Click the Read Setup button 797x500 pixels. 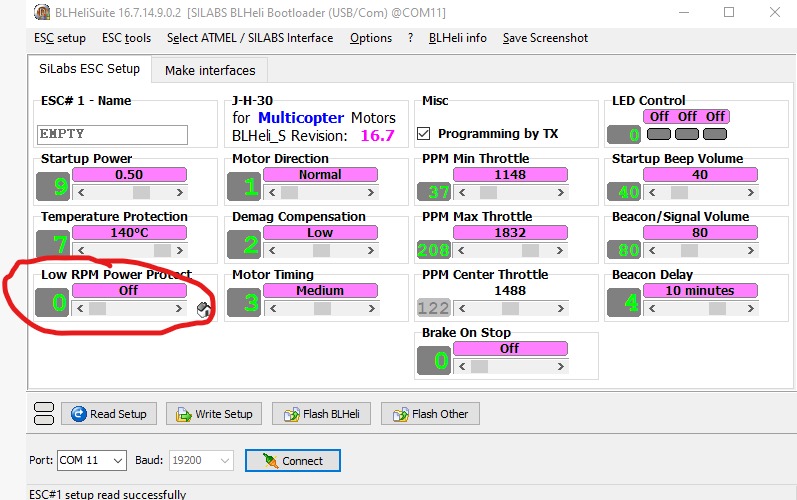click(109, 414)
